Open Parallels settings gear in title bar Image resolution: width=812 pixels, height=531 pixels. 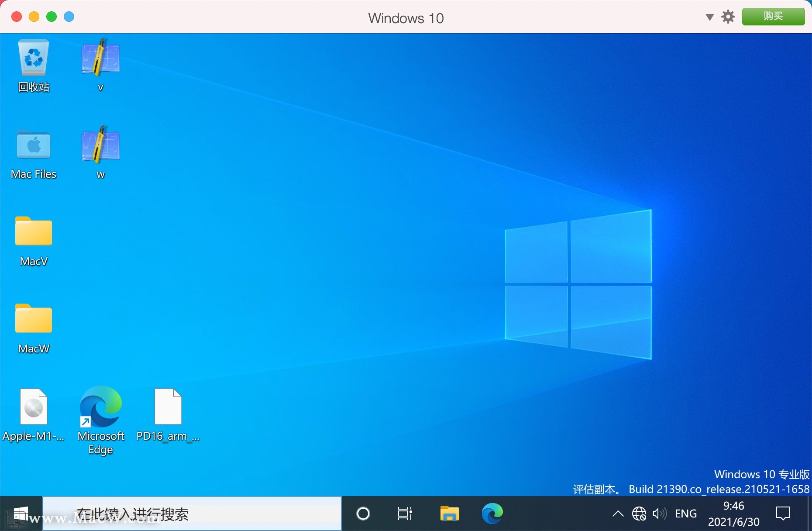coord(728,17)
